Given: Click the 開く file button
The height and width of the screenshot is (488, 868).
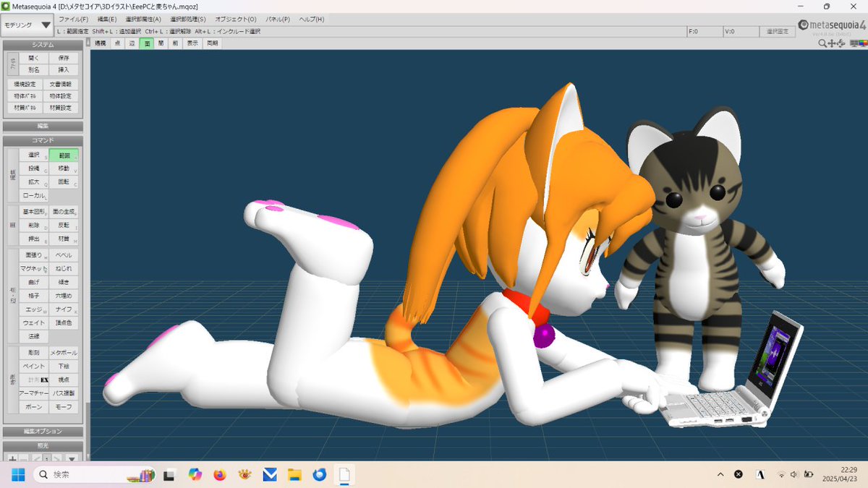Looking at the screenshot, I should [x=33, y=58].
